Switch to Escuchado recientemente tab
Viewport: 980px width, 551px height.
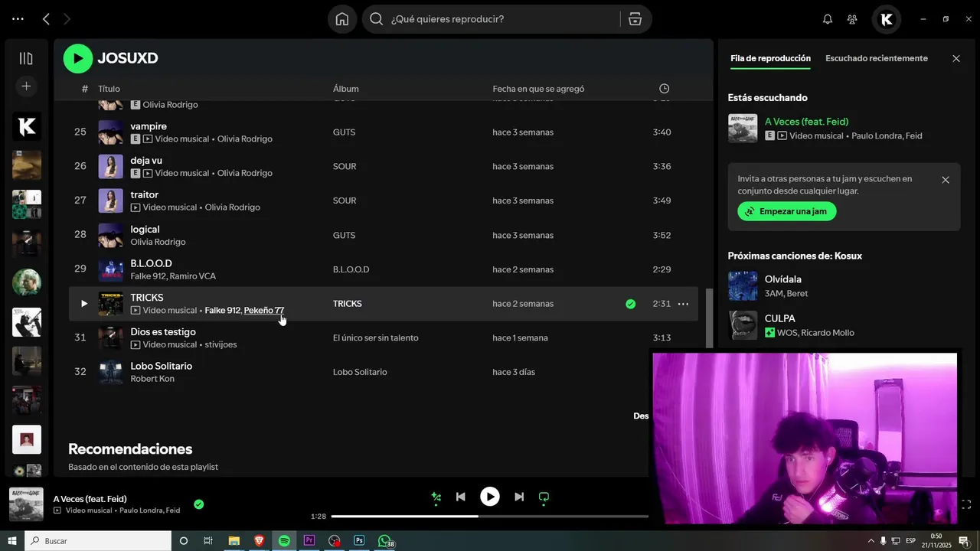click(x=877, y=58)
